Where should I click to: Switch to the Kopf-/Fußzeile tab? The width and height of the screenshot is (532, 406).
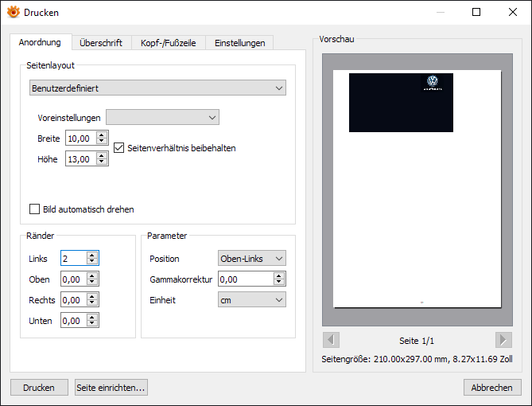[x=169, y=43]
